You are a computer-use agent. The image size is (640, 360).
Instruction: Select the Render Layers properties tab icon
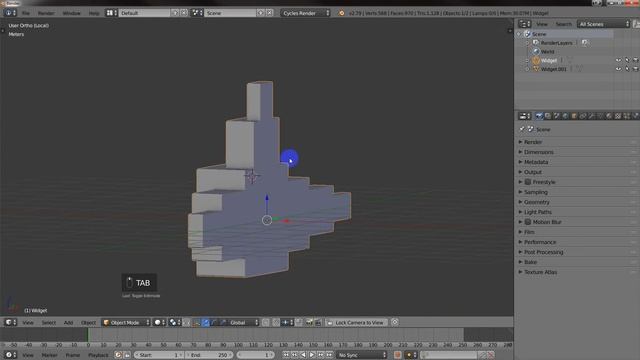coord(548,116)
